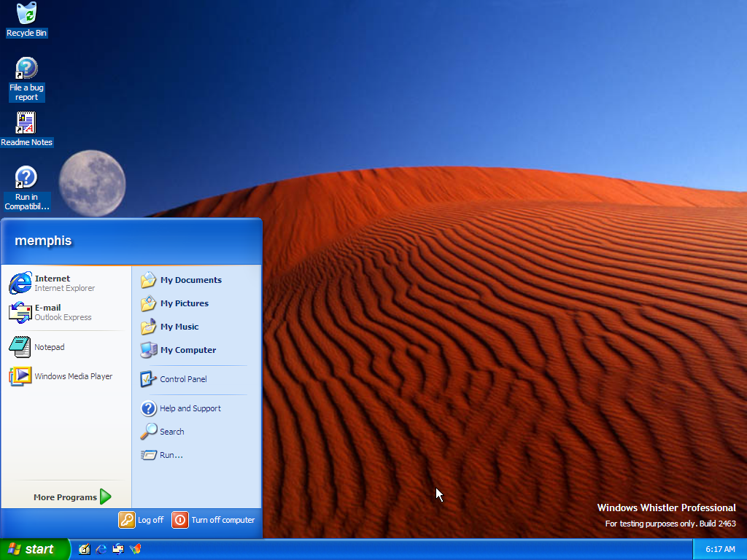Expand the More Programs submenu
This screenshot has width=747, height=560.
click(x=72, y=497)
